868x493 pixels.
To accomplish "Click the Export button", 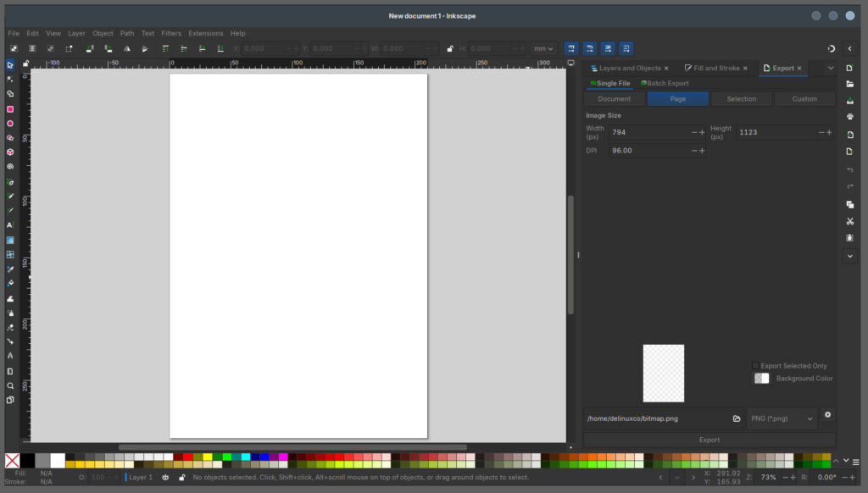I will (x=709, y=440).
